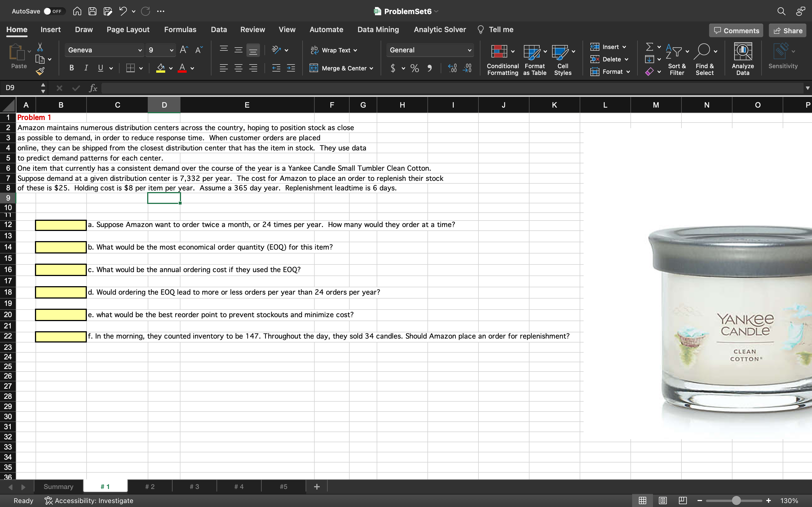Click the Search icon in the title bar
This screenshot has width=812, height=507.
click(782, 11)
